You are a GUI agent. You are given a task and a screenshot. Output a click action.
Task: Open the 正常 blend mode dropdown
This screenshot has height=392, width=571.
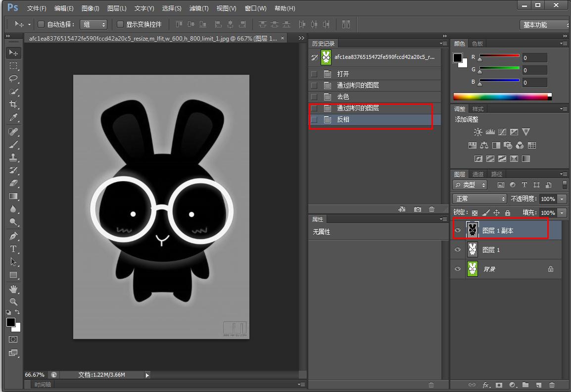[479, 198]
